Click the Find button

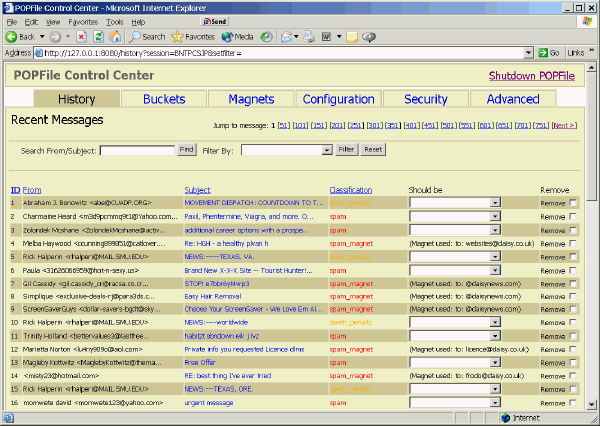click(187, 149)
